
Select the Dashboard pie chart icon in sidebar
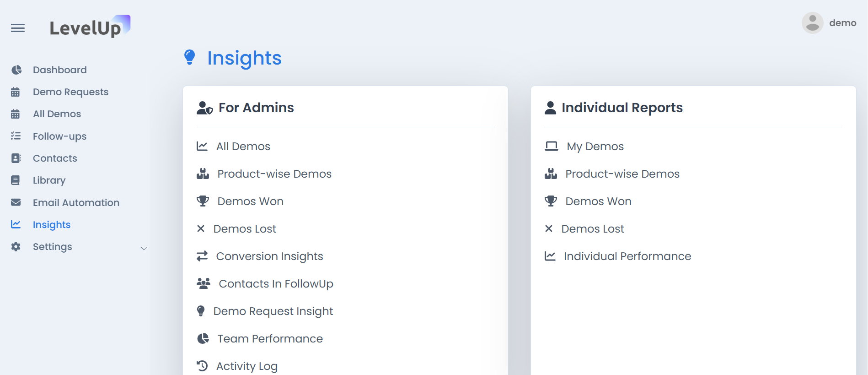coord(16,70)
